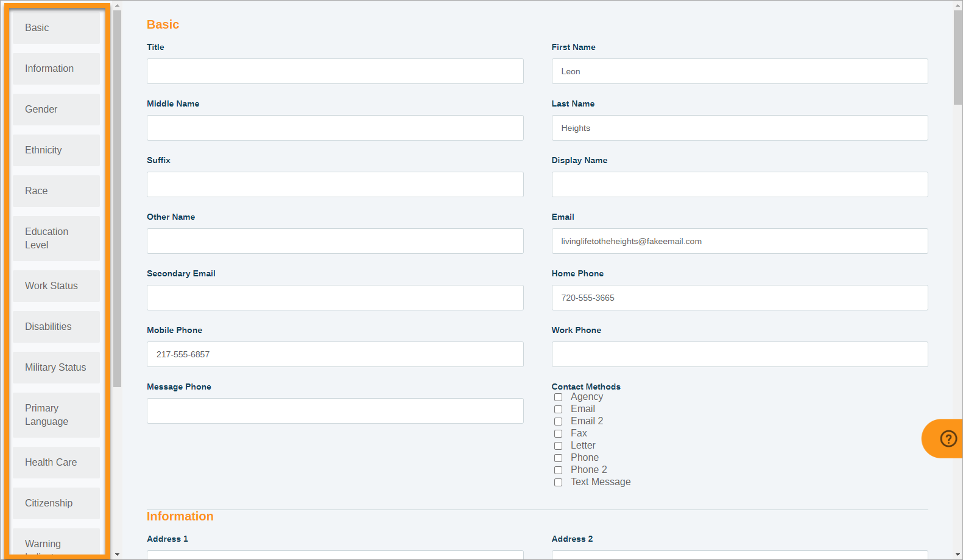Check the Email contact method

pos(558,410)
